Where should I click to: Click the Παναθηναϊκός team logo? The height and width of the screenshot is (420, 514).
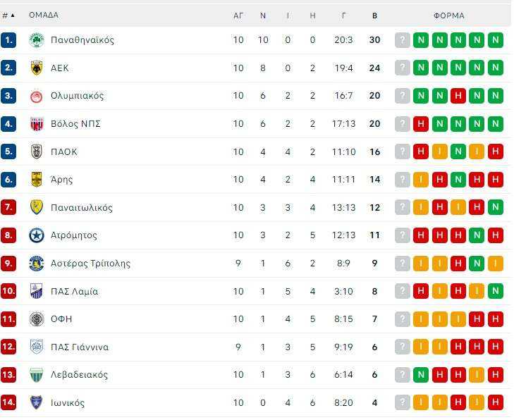point(37,40)
